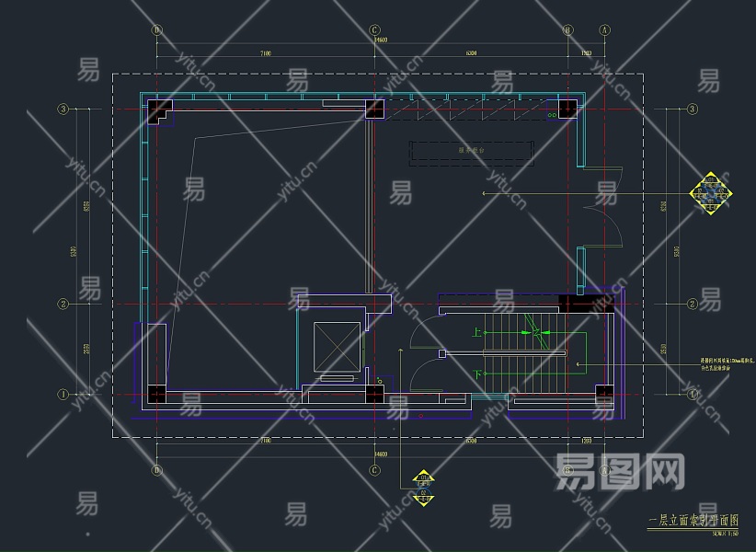The width and height of the screenshot is (756, 552).
Task: Select the black column at axis D-1
Action: tap(156, 395)
